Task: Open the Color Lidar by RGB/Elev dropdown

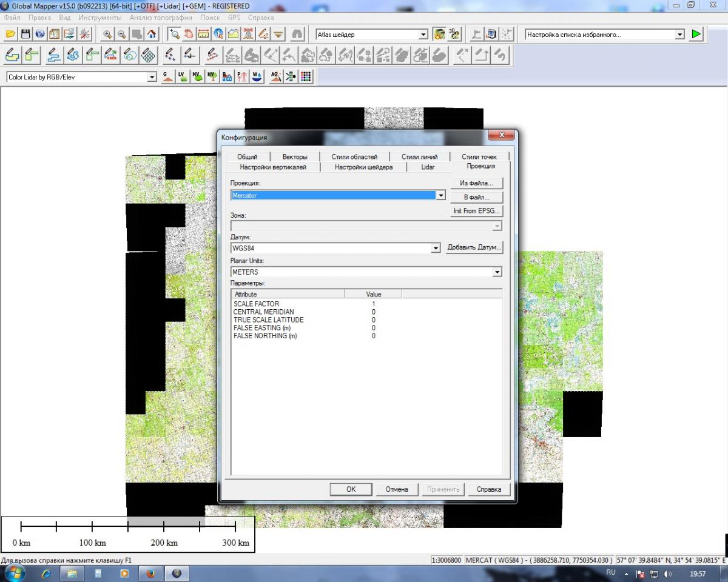Action: pyautogui.click(x=152, y=78)
